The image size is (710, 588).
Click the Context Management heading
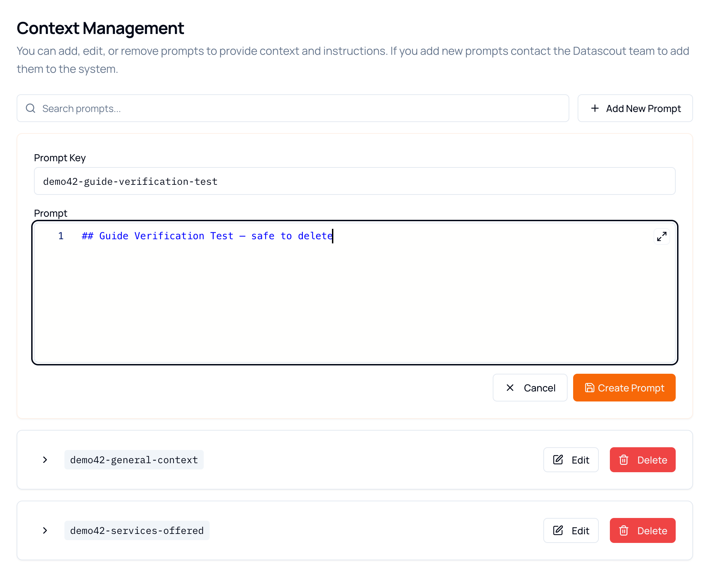pos(100,28)
